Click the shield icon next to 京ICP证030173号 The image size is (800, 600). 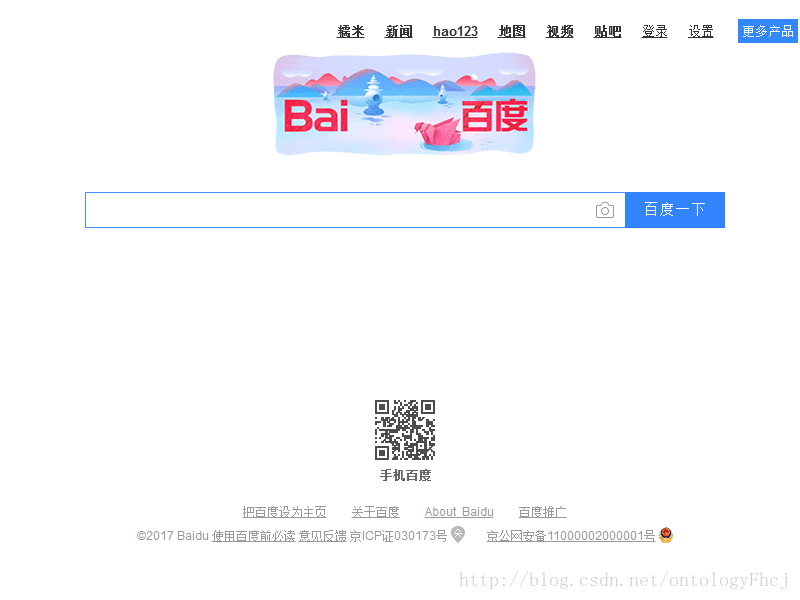[x=458, y=535]
